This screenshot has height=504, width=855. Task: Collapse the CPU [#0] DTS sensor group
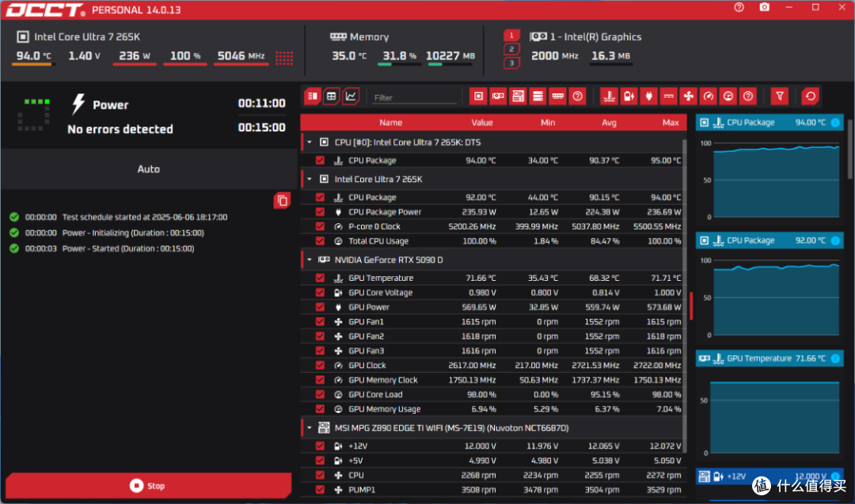click(310, 142)
